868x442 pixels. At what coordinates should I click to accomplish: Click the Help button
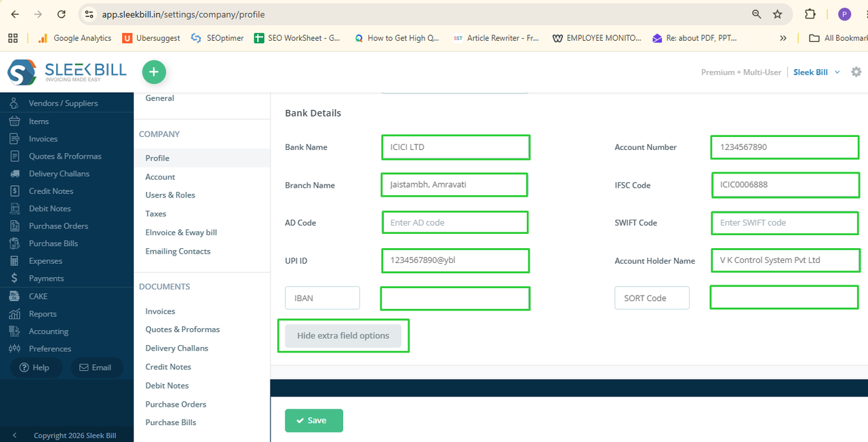(x=35, y=367)
